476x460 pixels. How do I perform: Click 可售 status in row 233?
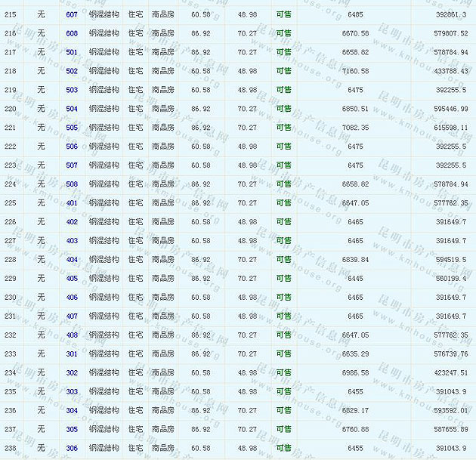[x=283, y=354]
